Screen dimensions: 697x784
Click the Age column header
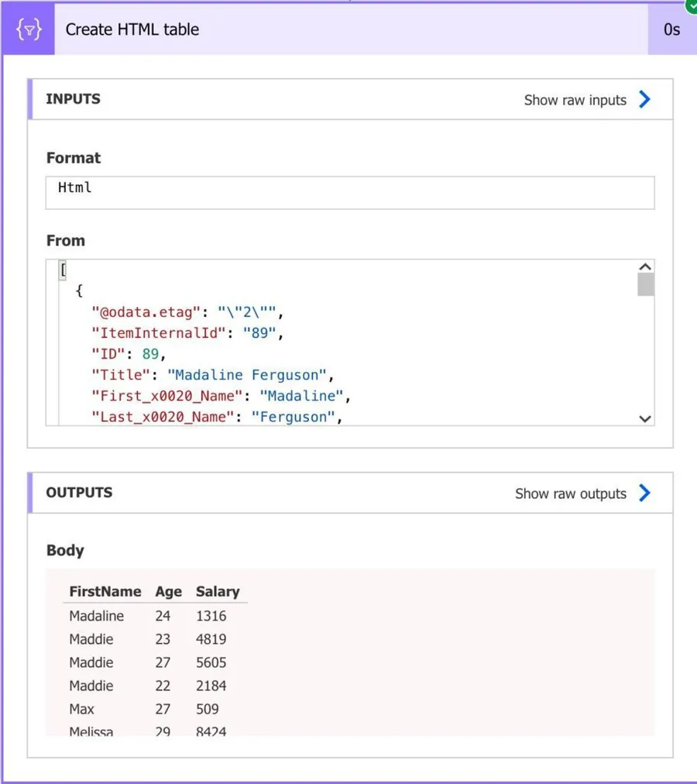[168, 591]
